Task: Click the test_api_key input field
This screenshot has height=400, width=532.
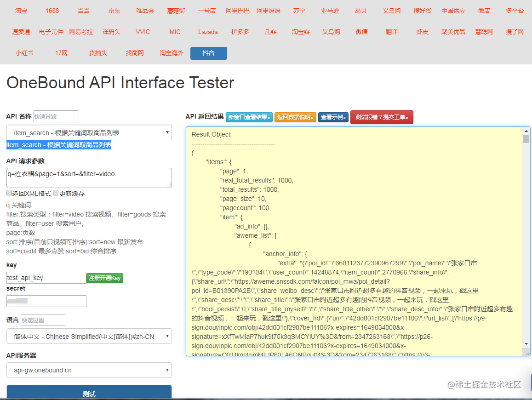Action: click(x=46, y=278)
